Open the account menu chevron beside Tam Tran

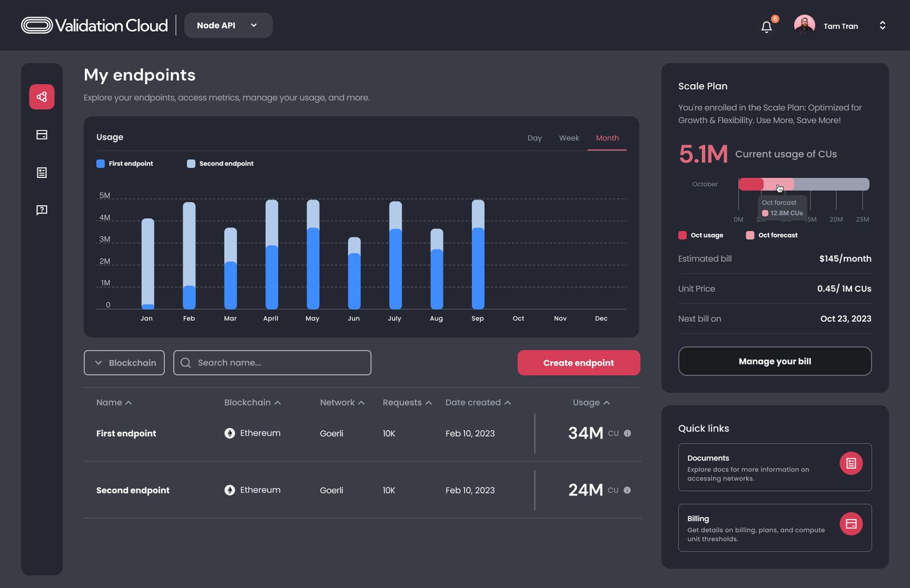coord(882,25)
